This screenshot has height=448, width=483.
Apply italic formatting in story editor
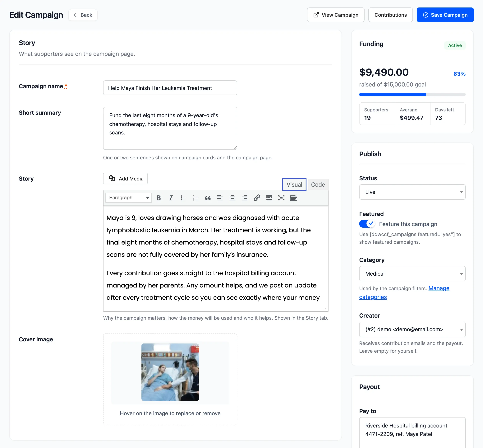pos(171,198)
